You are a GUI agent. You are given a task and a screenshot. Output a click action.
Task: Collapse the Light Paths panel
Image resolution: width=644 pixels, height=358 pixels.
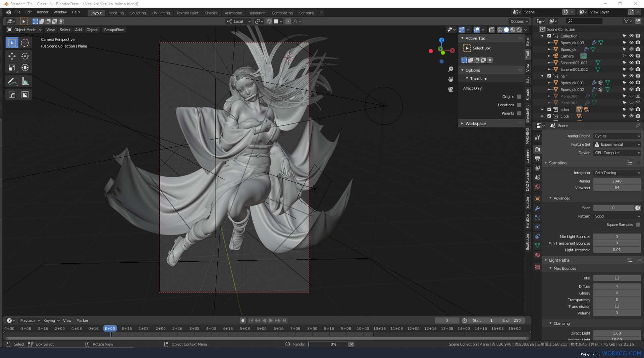(559, 260)
